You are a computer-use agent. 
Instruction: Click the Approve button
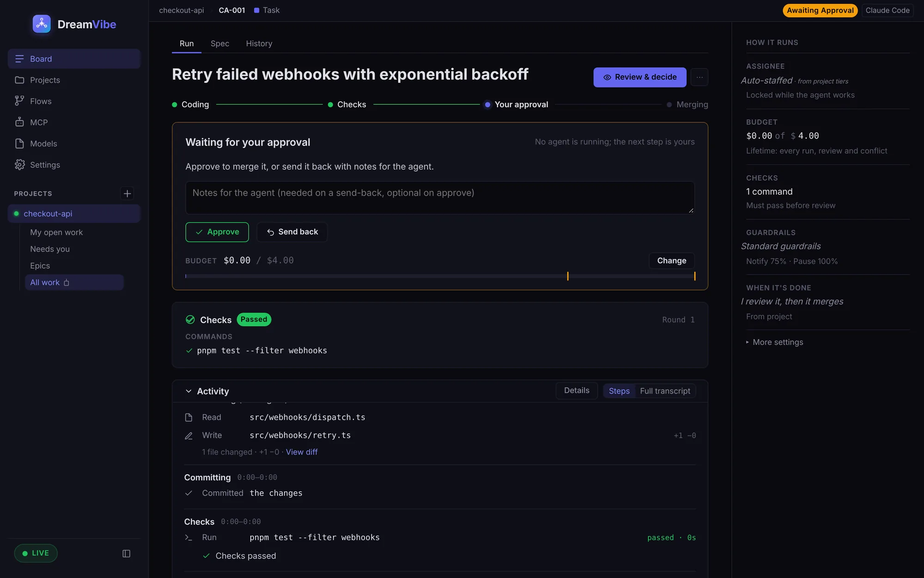[217, 232]
